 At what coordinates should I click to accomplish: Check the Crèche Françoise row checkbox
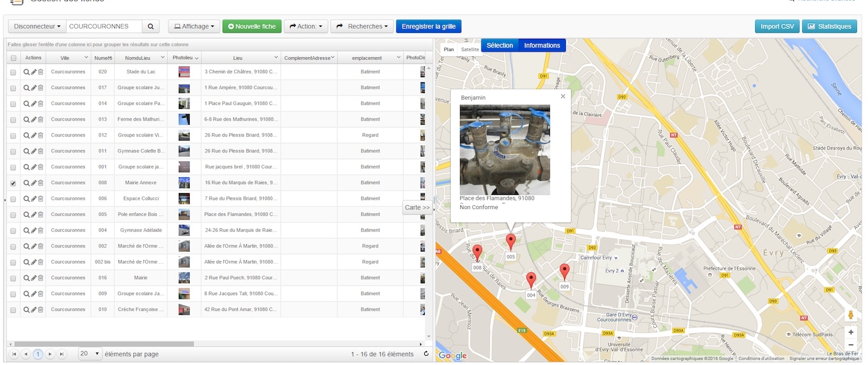[13, 310]
